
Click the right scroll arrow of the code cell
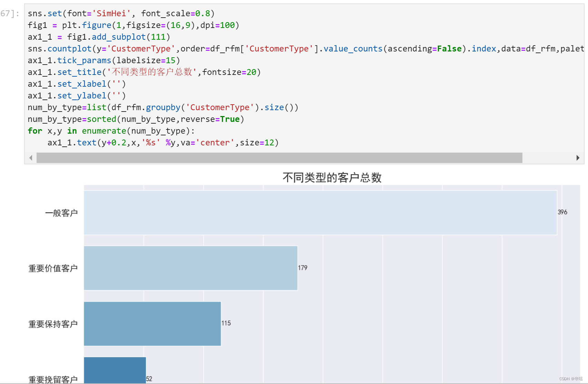coord(578,158)
